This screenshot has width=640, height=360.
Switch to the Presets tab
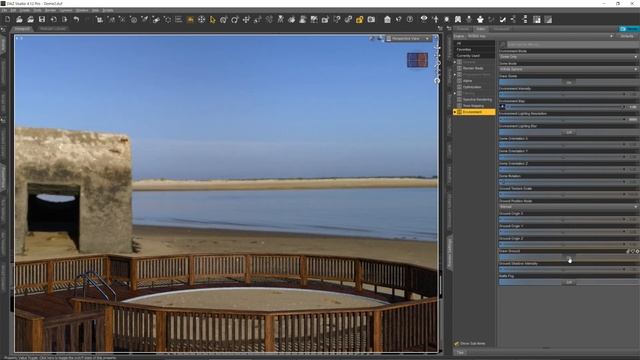coord(462,29)
